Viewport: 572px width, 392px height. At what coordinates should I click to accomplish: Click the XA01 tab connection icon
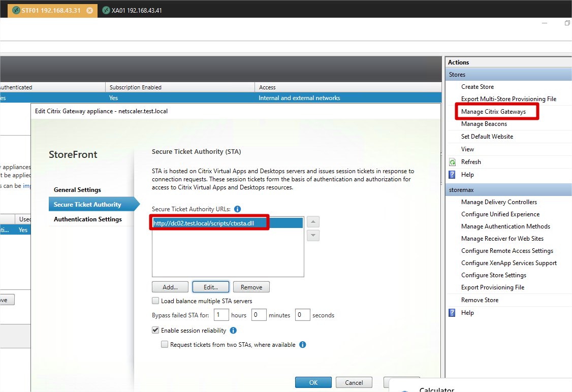106,11
